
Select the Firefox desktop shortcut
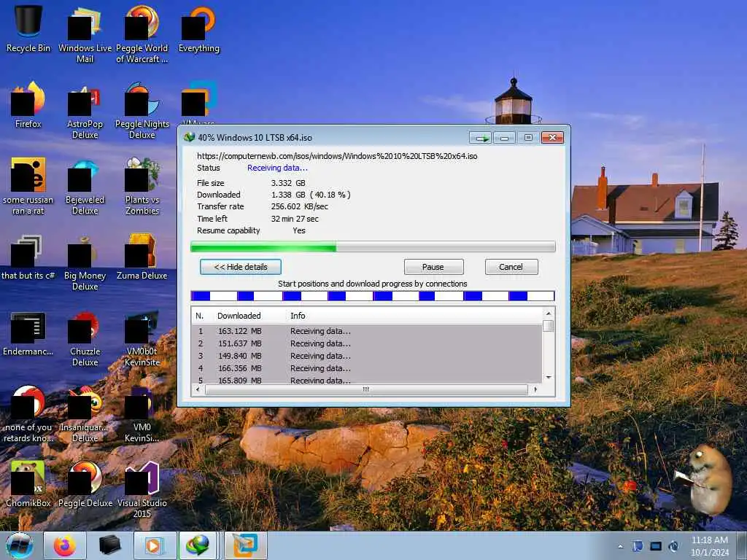pyautogui.click(x=28, y=105)
